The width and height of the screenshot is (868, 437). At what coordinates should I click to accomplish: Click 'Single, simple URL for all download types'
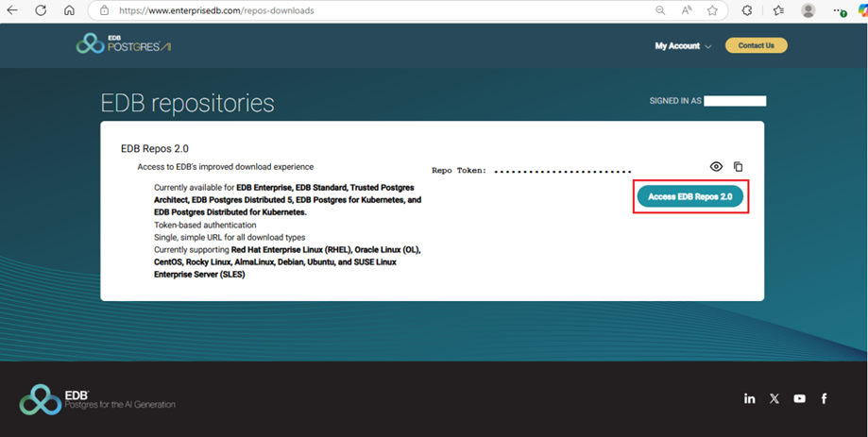pos(230,237)
